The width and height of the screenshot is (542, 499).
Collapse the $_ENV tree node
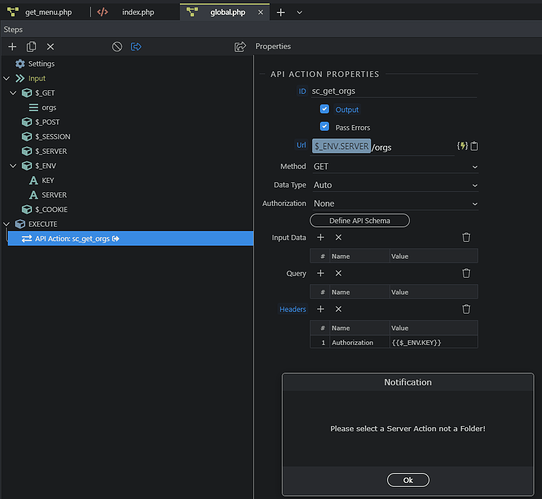coord(13,166)
